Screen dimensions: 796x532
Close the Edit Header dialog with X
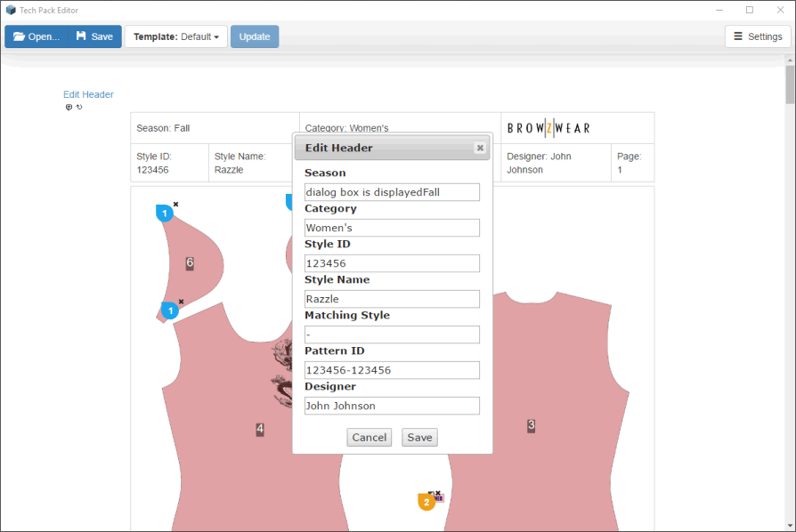coord(480,148)
